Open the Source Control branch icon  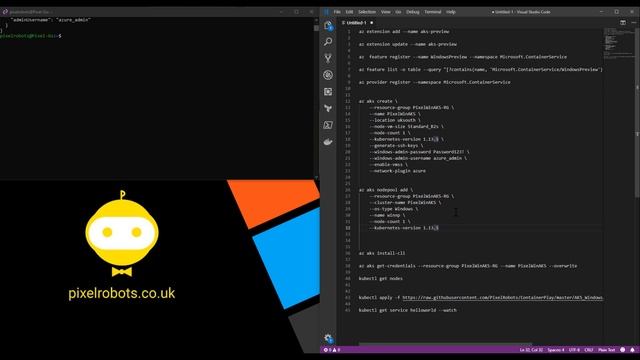point(328,58)
